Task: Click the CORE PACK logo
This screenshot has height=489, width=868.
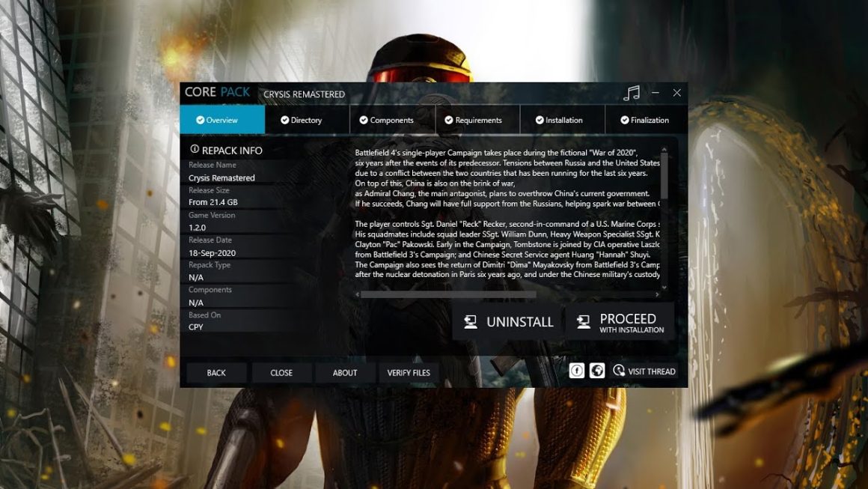Action: pyautogui.click(x=217, y=92)
